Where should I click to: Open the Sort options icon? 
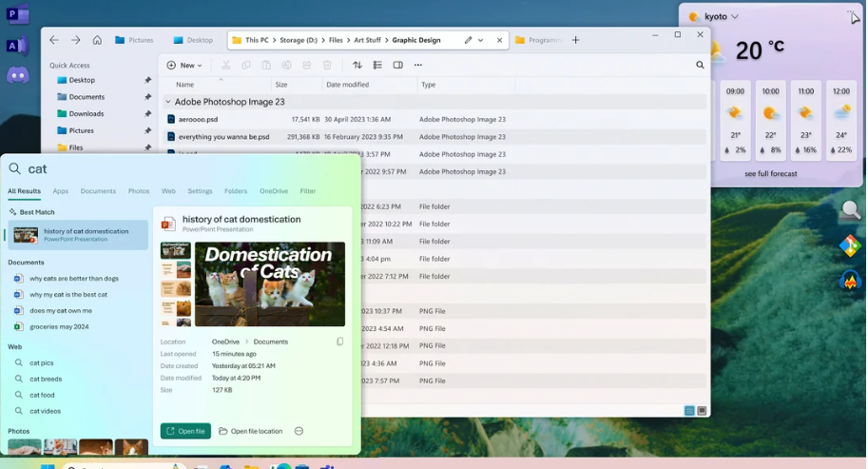point(357,65)
